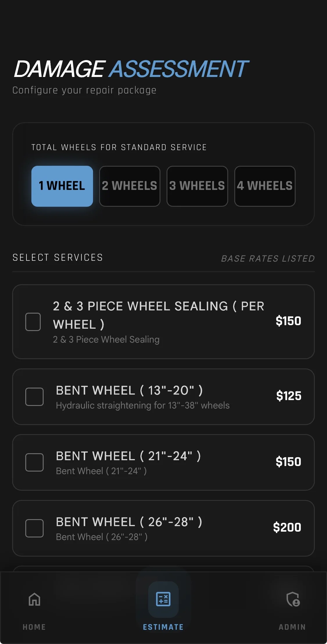Image resolution: width=327 pixels, height=644 pixels.
Task: Check 2 & 3 Piece Wheel Sealing box
Action: (x=33, y=322)
